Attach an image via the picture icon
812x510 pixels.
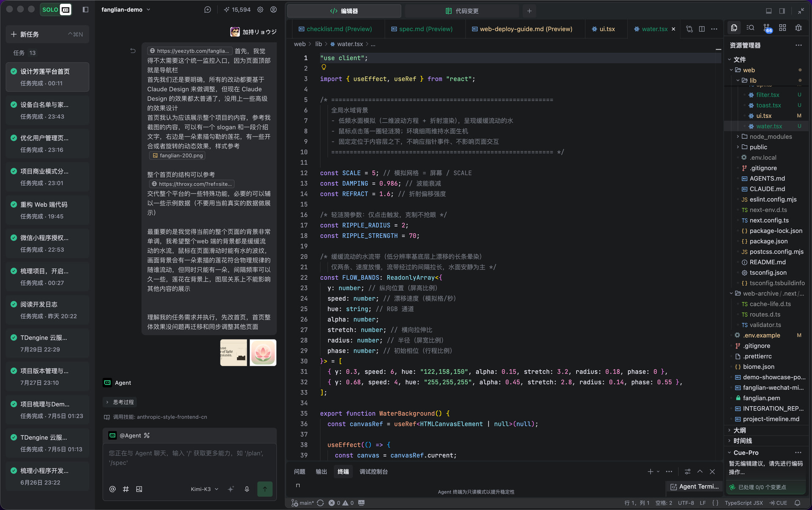[x=139, y=489]
